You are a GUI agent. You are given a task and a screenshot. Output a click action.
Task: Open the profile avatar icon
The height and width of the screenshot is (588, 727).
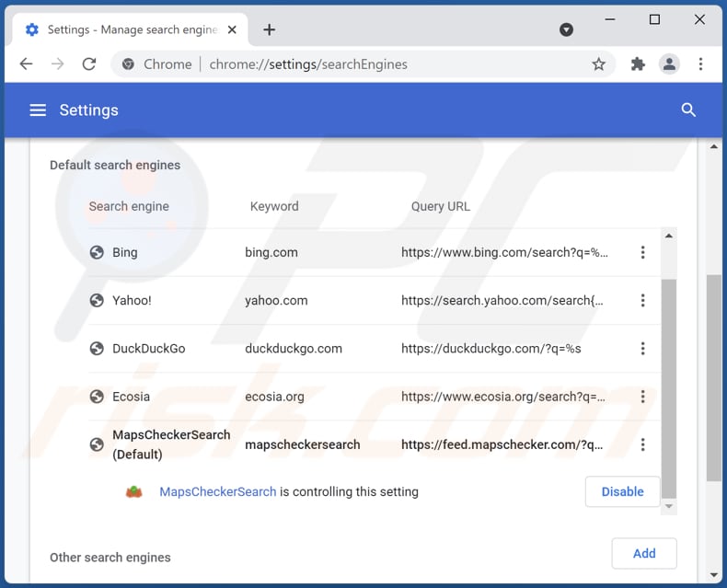pos(669,64)
